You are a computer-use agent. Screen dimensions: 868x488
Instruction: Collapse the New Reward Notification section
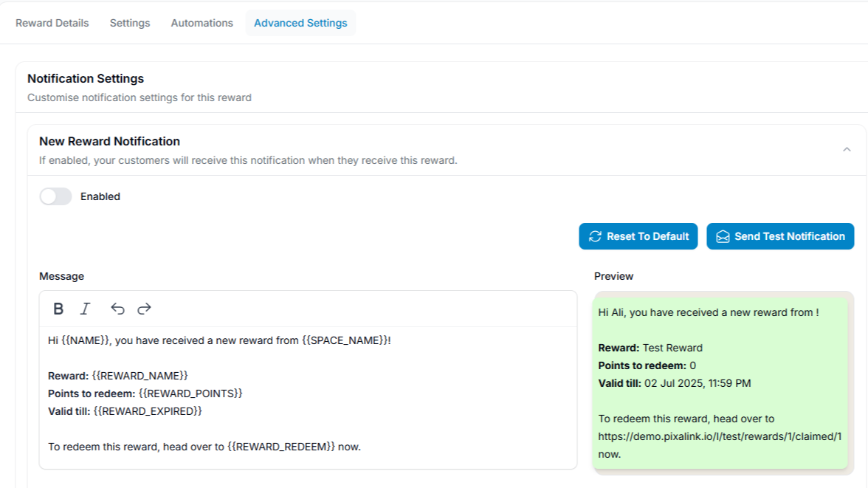click(x=846, y=150)
